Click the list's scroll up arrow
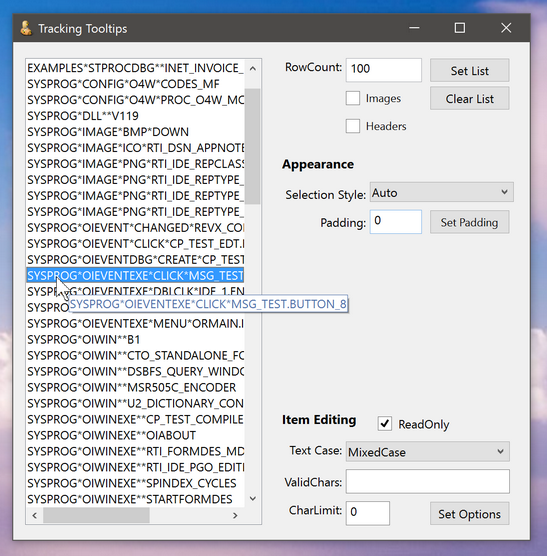 [253, 68]
